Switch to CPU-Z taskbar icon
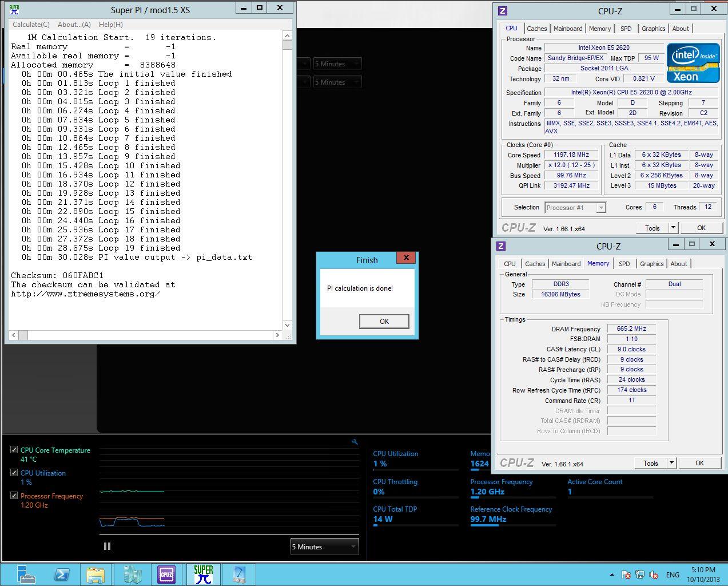 pyautogui.click(x=166, y=574)
